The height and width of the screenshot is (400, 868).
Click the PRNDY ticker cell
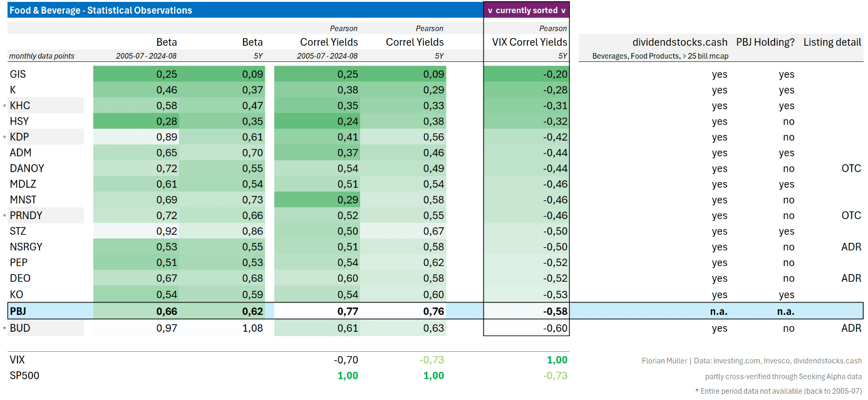pos(26,215)
